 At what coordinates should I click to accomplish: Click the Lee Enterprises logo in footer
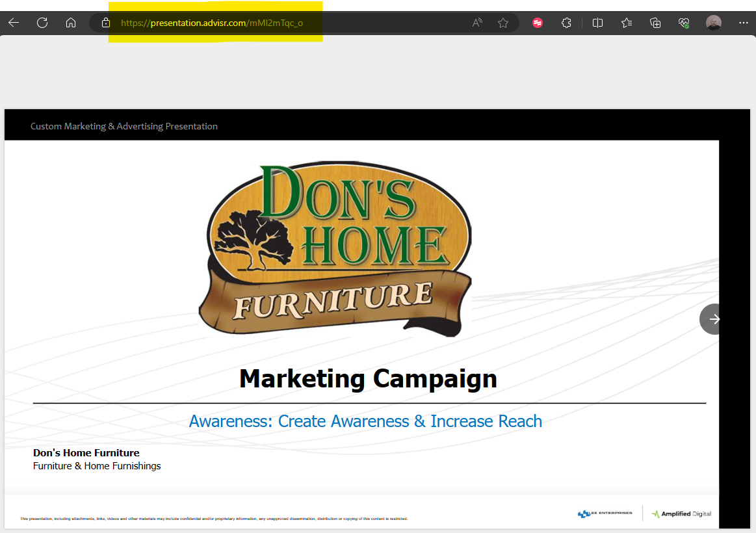point(605,513)
